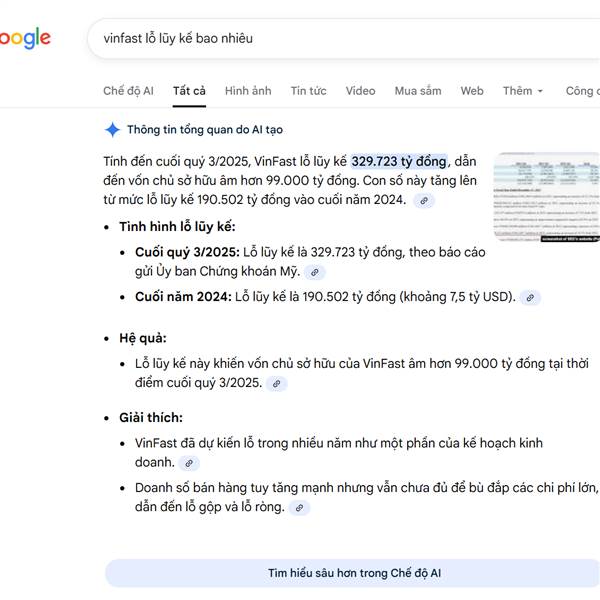Select the Tất cả tab
The height and width of the screenshot is (600, 600).
(x=189, y=91)
